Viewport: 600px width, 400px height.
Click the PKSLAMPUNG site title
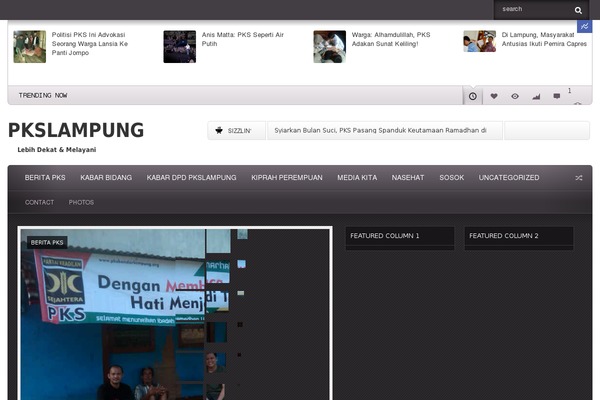tap(76, 130)
